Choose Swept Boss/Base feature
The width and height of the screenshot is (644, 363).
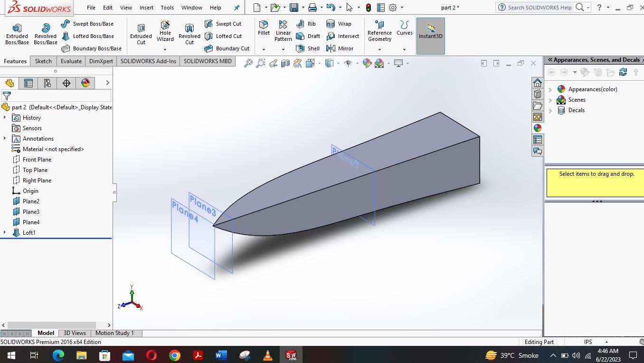coord(87,24)
